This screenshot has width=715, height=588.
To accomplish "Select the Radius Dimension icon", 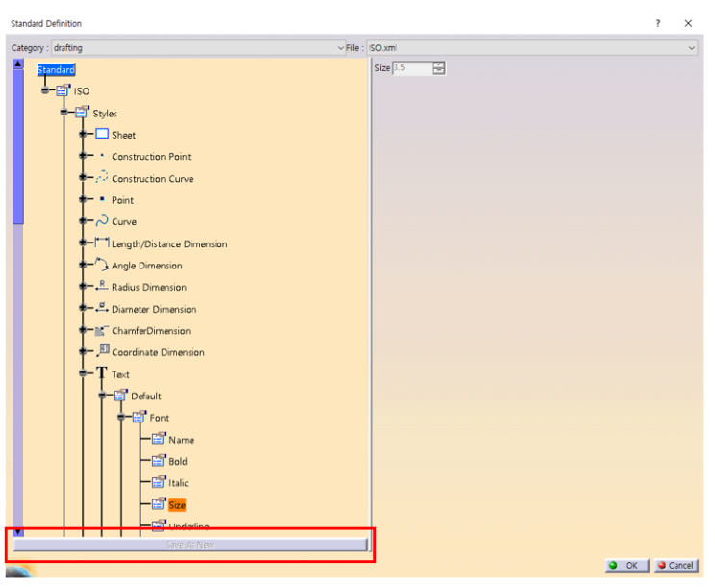I will (102, 286).
